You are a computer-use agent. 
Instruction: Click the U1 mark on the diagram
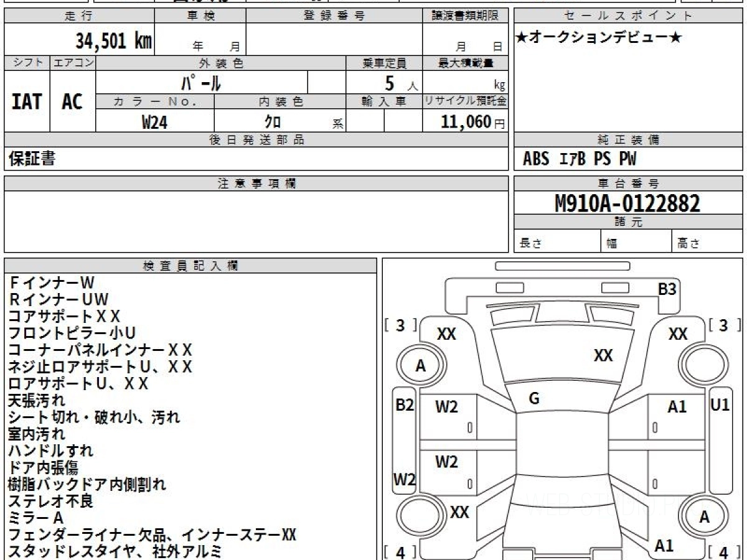720,405
